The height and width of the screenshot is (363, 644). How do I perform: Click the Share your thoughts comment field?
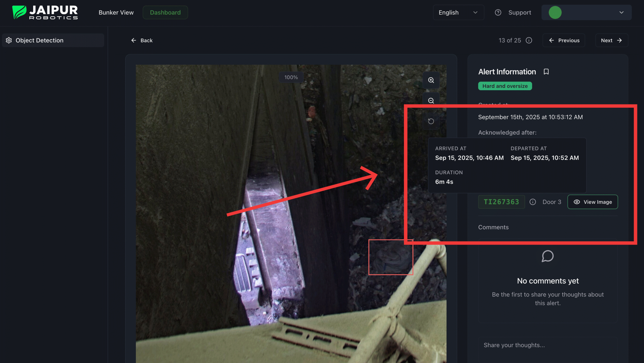pos(547,345)
